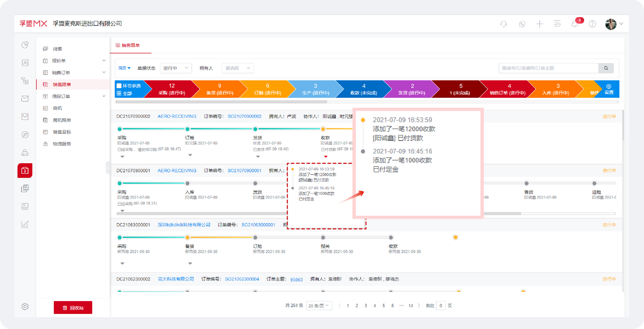Enable the 环节多选 multi-select checkbox
The height and width of the screenshot is (329, 644).
[119, 86]
